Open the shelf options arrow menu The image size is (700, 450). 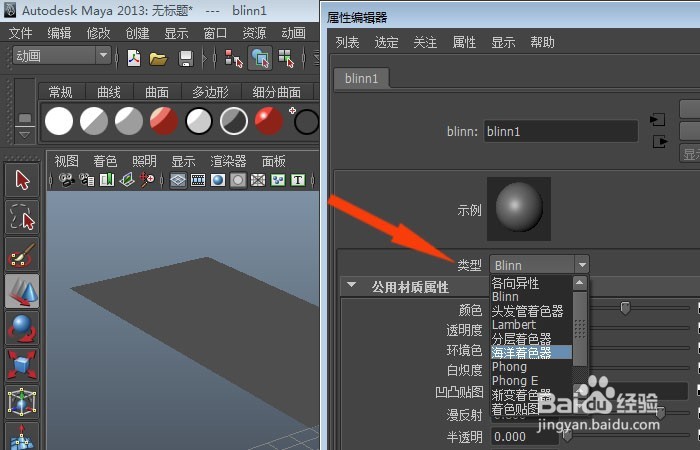pos(25,134)
